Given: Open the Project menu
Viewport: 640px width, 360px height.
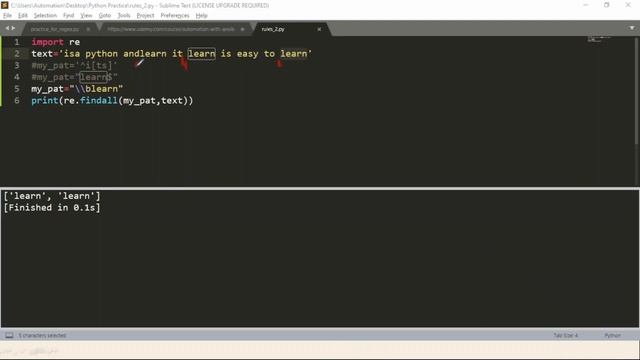Looking at the screenshot, I should click(145, 16).
